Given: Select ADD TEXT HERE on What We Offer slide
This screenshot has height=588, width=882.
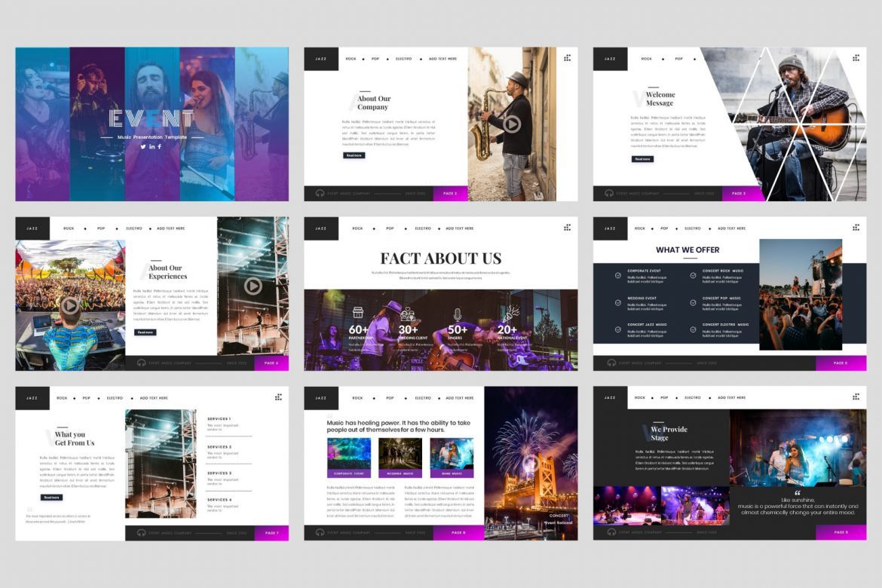Looking at the screenshot, I should (731, 228).
